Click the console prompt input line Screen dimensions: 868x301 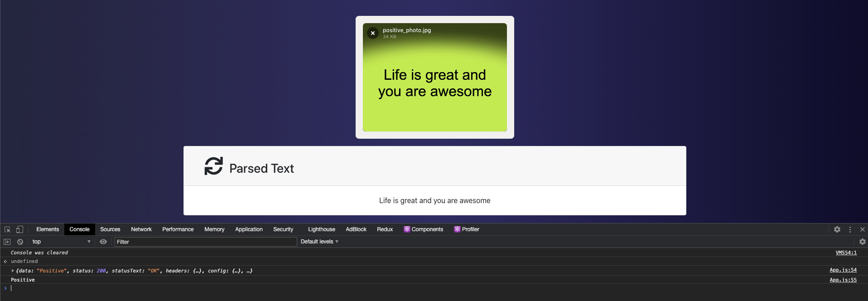434,288
